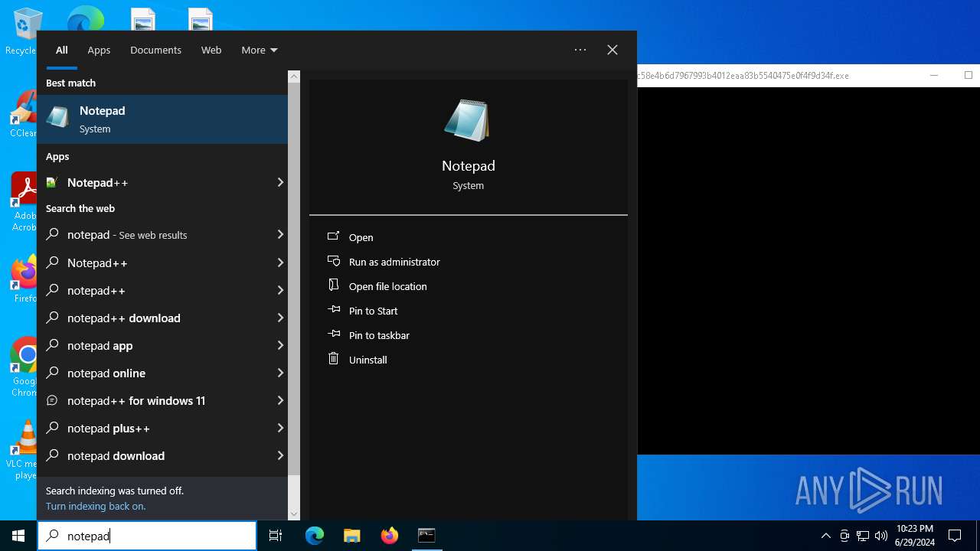Viewport: 980px width, 551px height.
Task: Click the Windows Start button
Action: (x=18, y=536)
